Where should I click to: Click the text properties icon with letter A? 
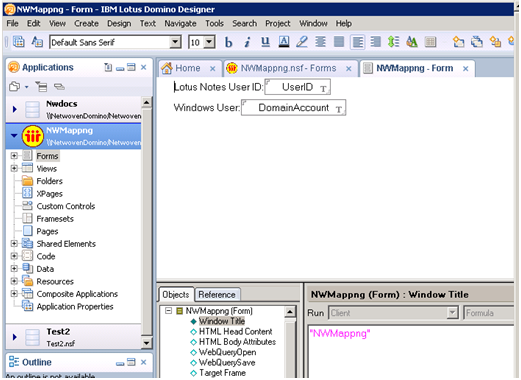click(412, 42)
